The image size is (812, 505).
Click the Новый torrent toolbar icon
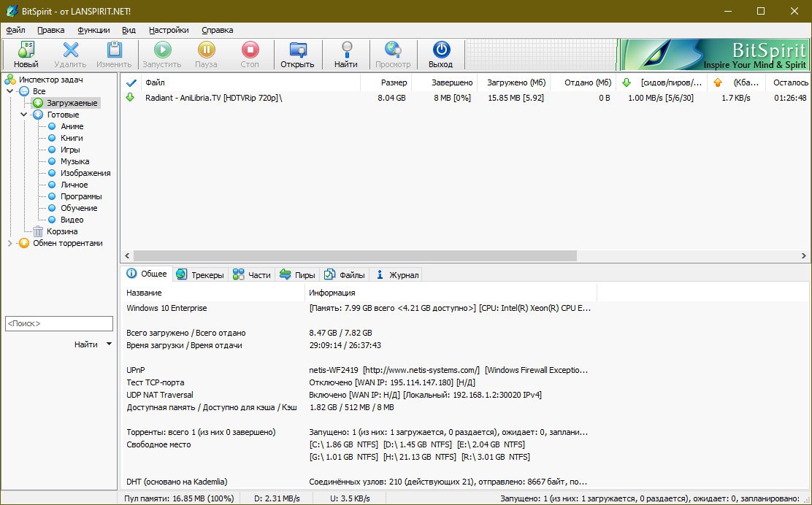click(26, 50)
